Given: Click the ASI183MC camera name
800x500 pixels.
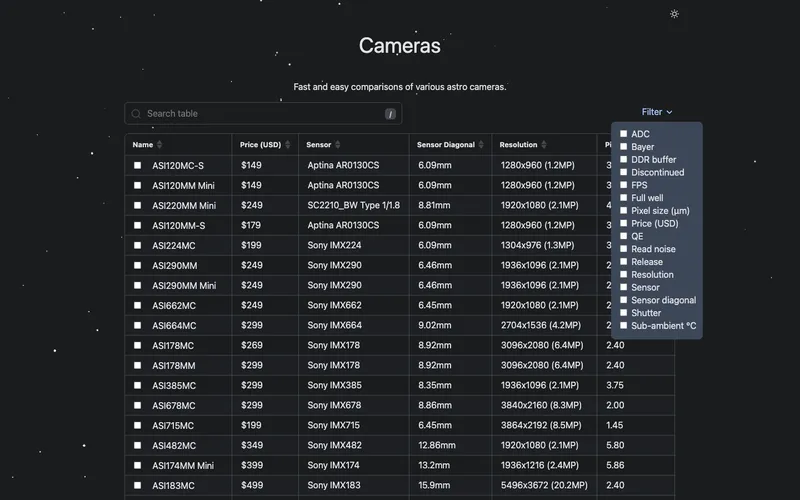Looking at the screenshot, I should (x=173, y=486).
